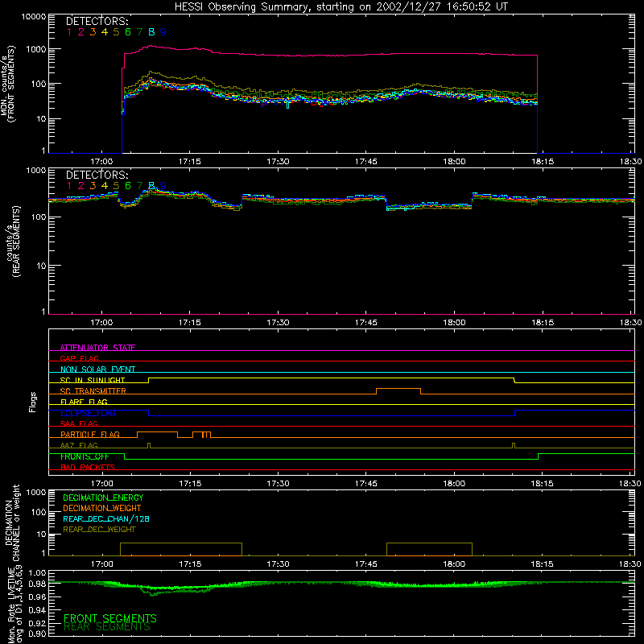644x644 pixels.
Task: Select pink detector number 2 in rear segments legend
Action: (81, 186)
